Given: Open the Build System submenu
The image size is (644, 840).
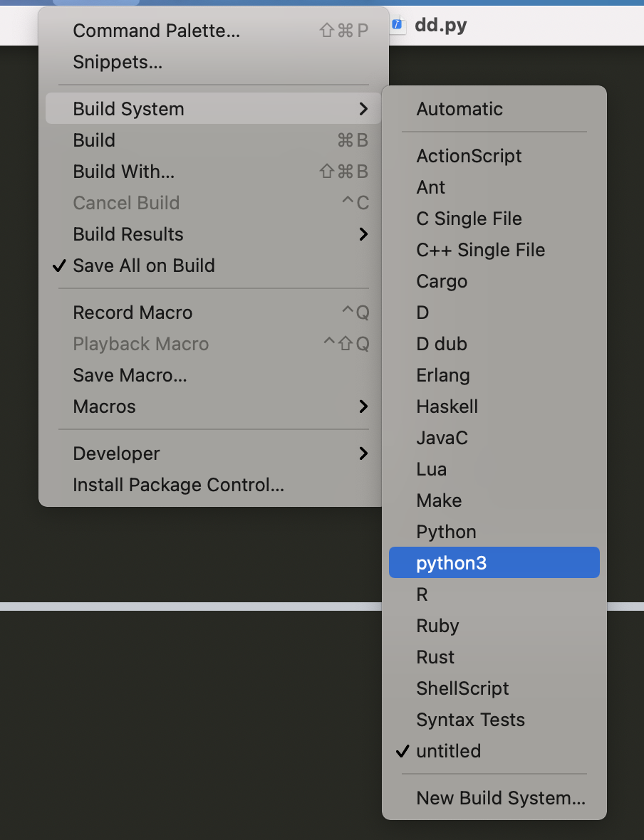Looking at the screenshot, I should click(x=214, y=109).
